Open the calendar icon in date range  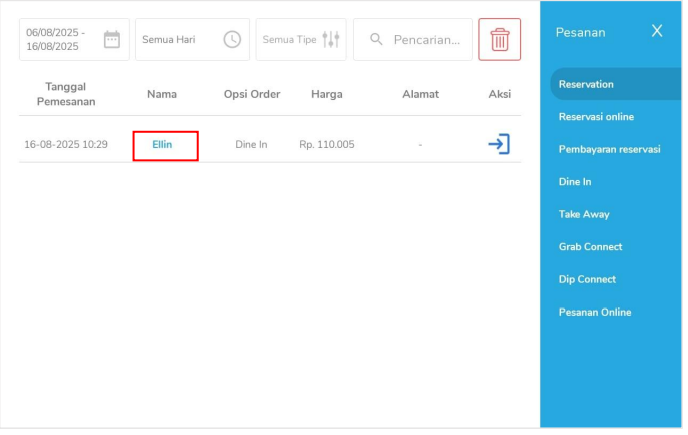pos(112,40)
